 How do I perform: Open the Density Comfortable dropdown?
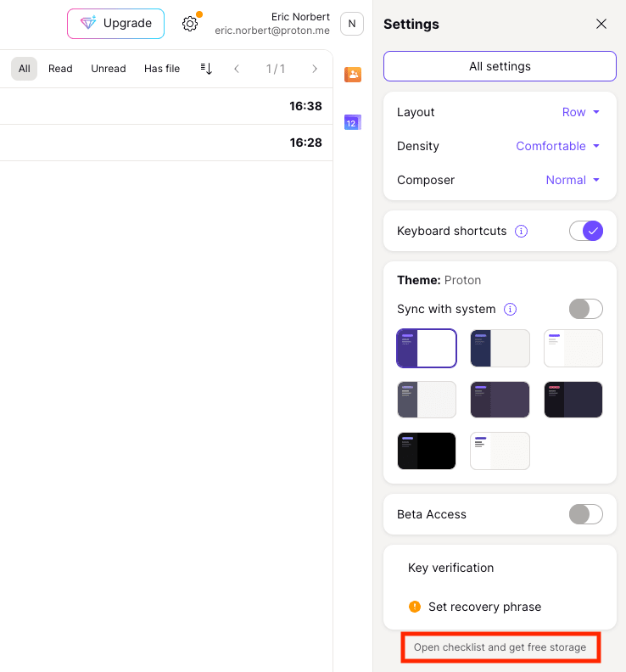[x=557, y=146]
